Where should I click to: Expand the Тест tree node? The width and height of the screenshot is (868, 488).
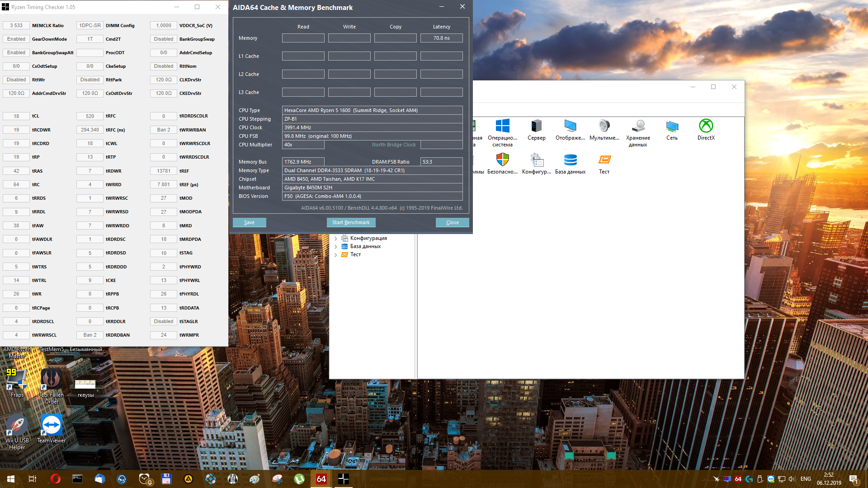click(335, 255)
